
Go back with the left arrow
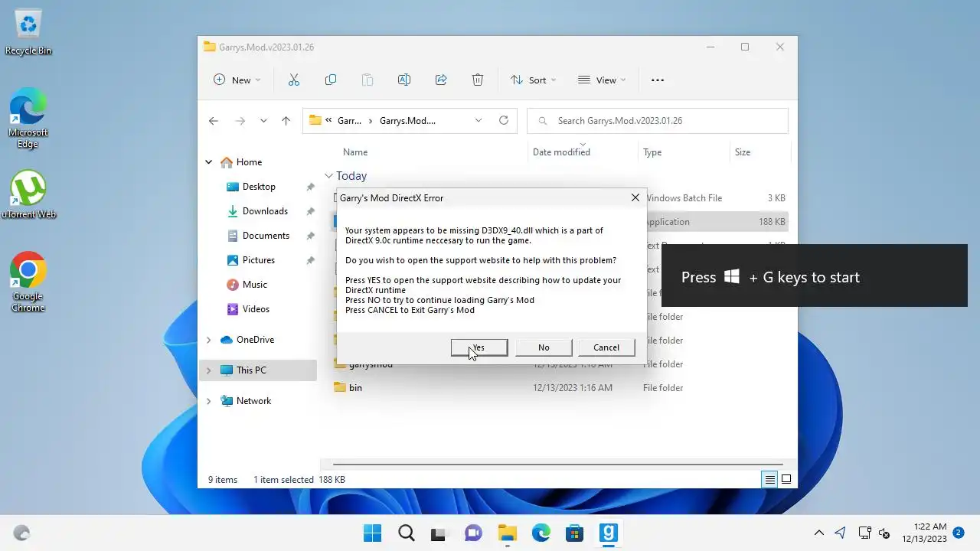(x=214, y=121)
